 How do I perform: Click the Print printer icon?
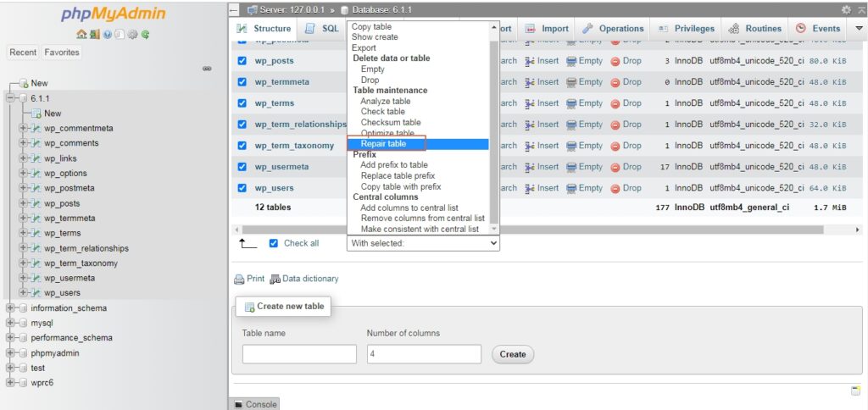(x=239, y=280)
